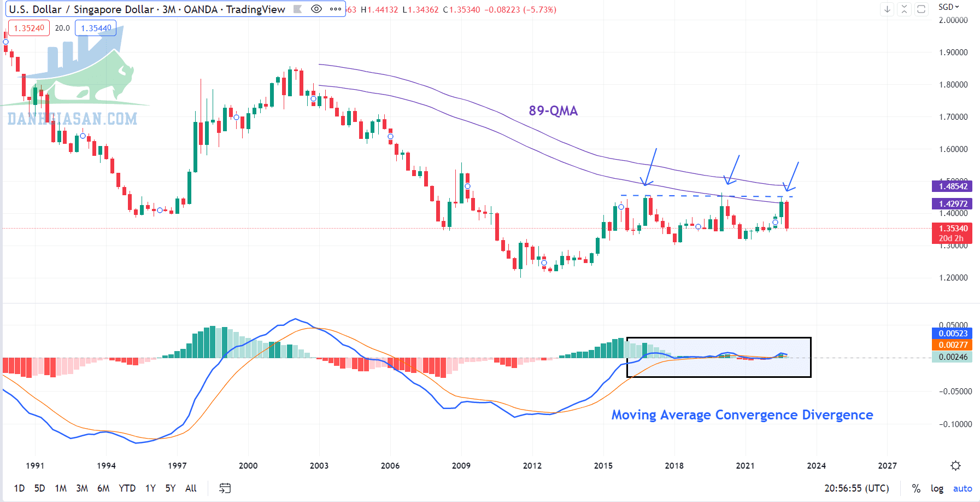Click the C1.35340 close value in the legend
The height and width of the screenshot is (502, 980).
pos(461,10)
